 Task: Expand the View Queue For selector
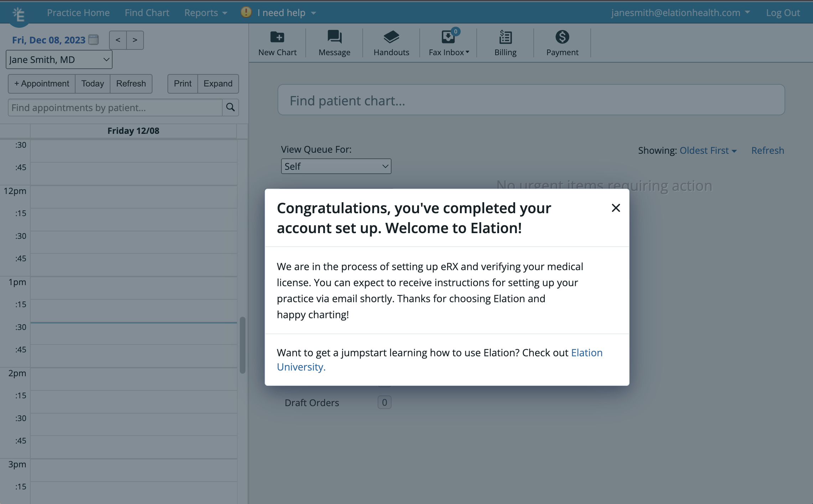[335, 166]
